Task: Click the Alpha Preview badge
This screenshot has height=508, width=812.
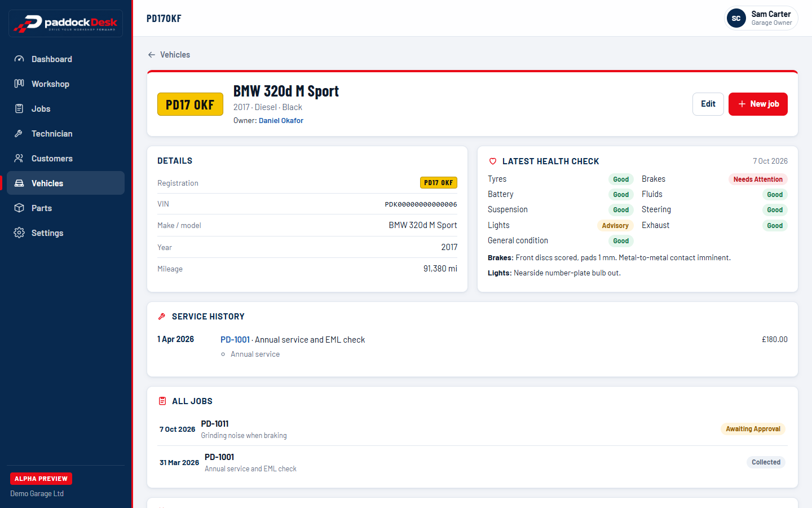Action: tap(41, 479)
